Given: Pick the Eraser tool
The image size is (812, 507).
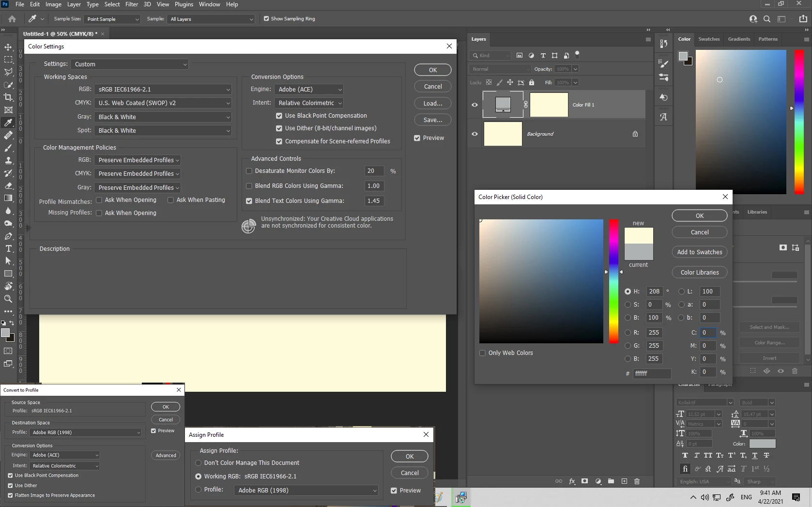Looking at the screenshot, I should 8,185.
